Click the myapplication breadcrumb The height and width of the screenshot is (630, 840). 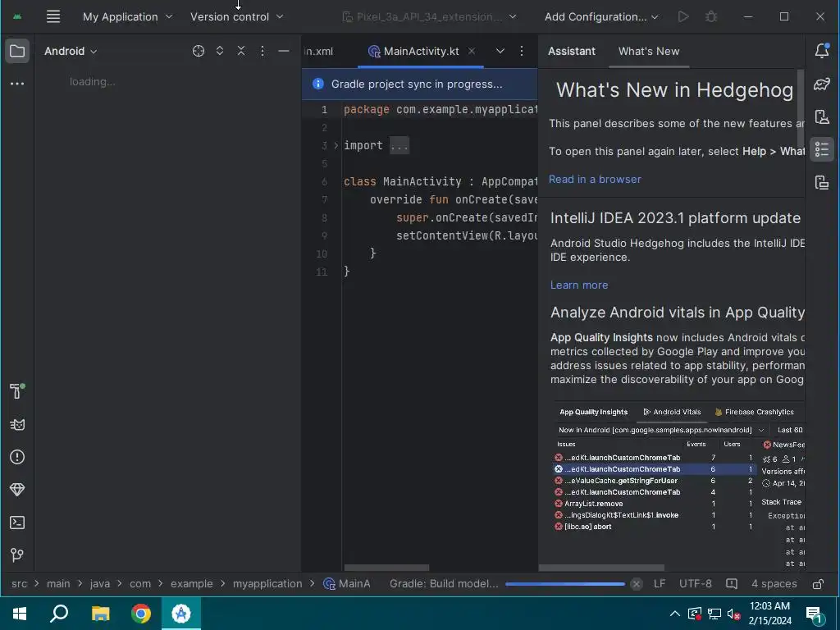(267, 584)
